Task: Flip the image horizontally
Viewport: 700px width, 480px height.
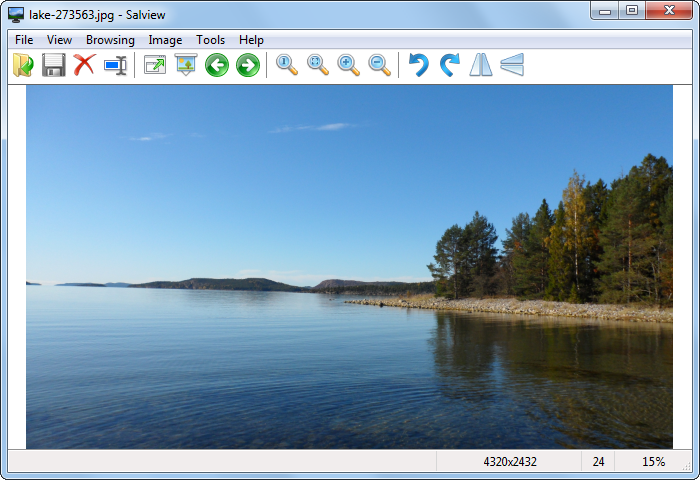Action: pyautogui.click(x=481, y=65)
